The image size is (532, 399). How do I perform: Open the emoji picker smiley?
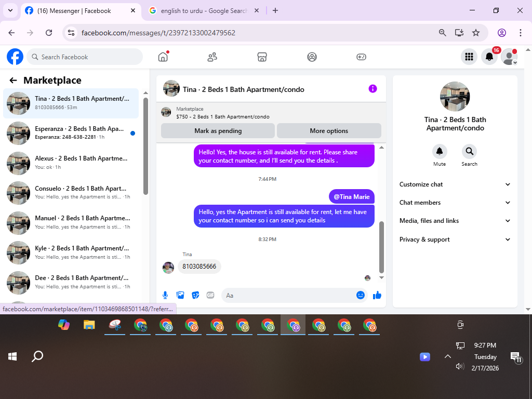pyautogui.click(x=361, y=295)
